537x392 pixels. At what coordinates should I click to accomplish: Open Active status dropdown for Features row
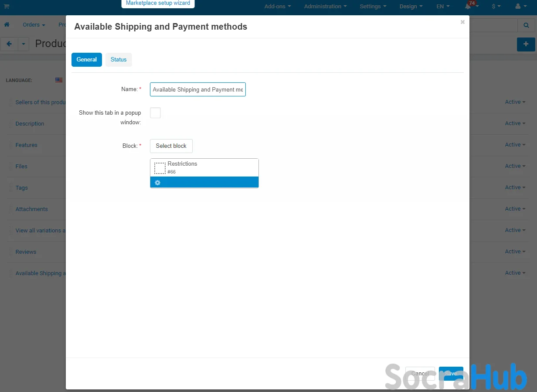[x=515, y=145]
